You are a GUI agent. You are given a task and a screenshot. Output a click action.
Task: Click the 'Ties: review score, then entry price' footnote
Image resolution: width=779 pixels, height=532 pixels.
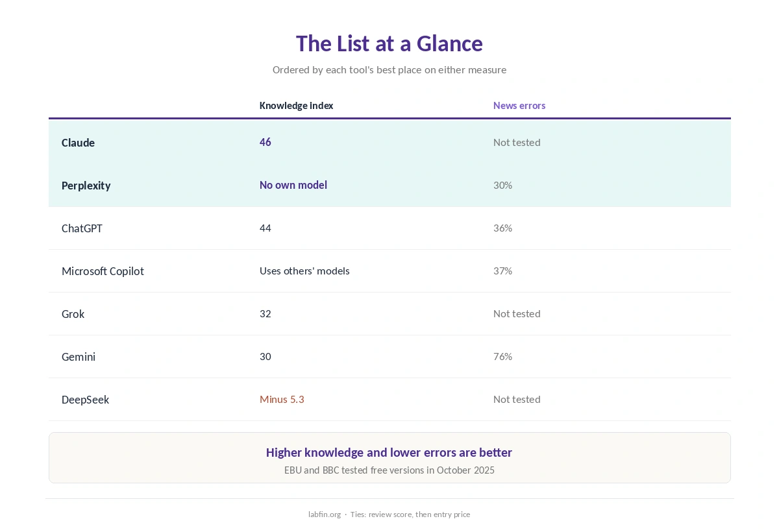(x=410, y=514)
